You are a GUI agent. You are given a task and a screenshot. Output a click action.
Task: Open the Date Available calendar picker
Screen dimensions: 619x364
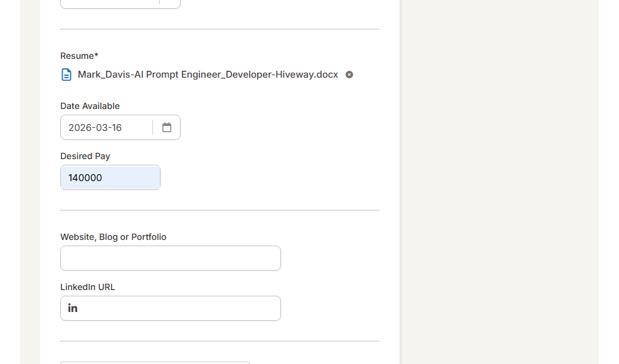pos(167,127)
